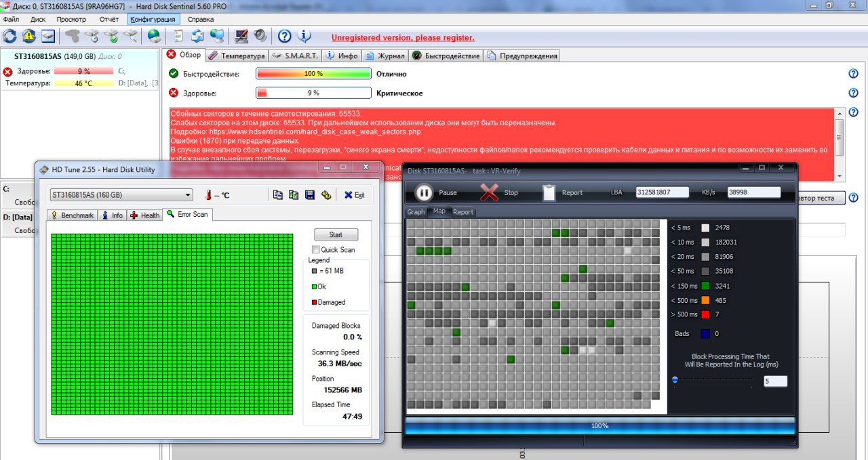Stop the VR-Verify disk scan
Screen dimensions: 868x460
click(499, 193)
